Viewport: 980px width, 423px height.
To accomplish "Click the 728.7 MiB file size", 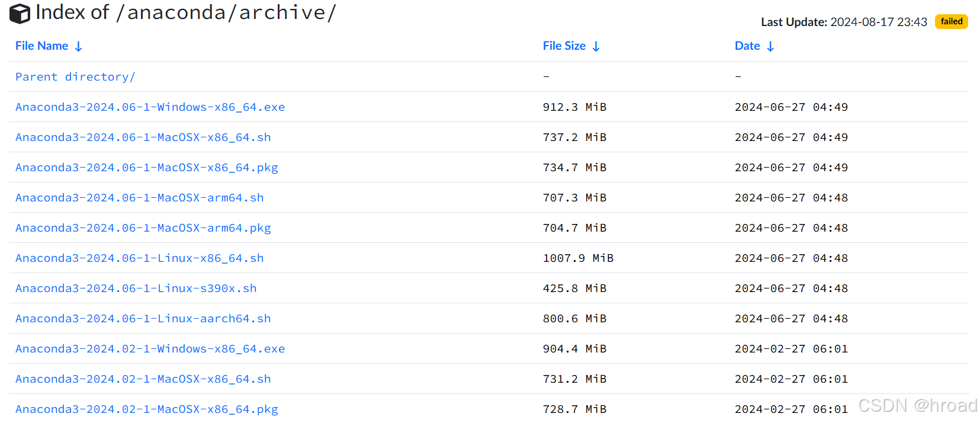I will click(x=575, y=409).
